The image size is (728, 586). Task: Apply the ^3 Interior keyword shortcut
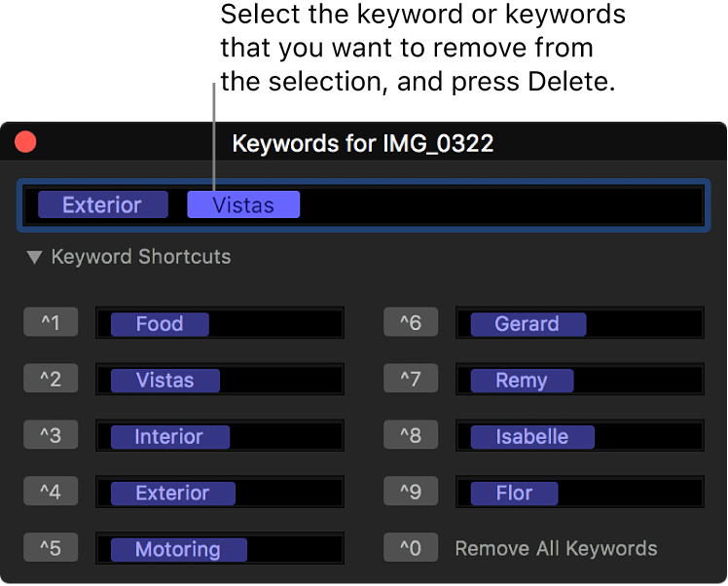point(50,436)
